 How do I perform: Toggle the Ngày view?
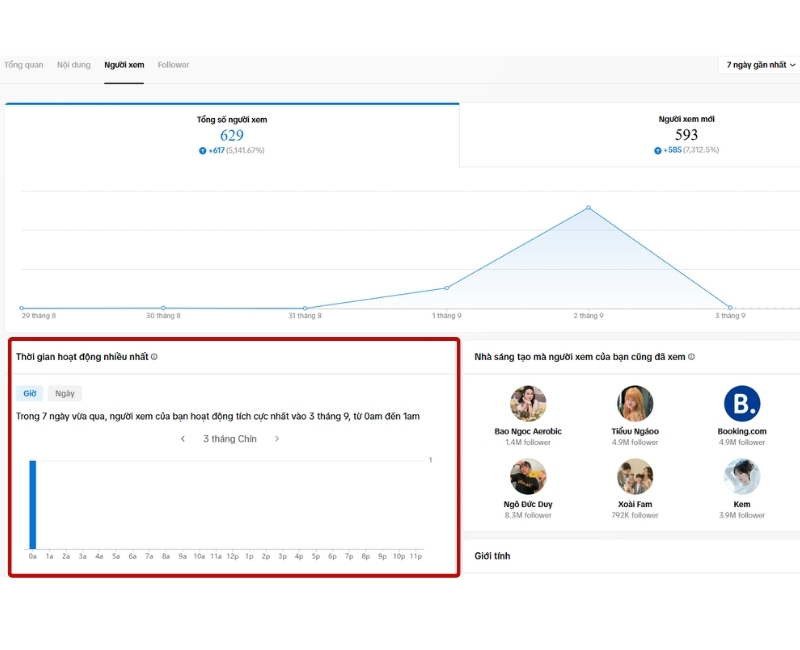point(65,393)
